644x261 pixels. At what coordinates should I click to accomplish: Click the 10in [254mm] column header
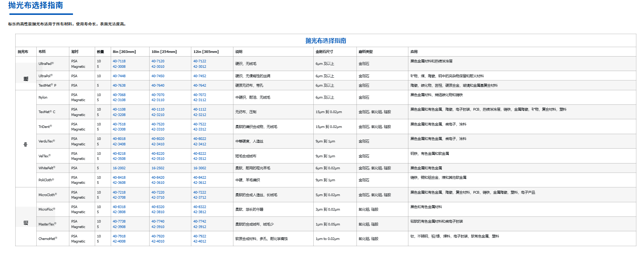pos(164,52)
